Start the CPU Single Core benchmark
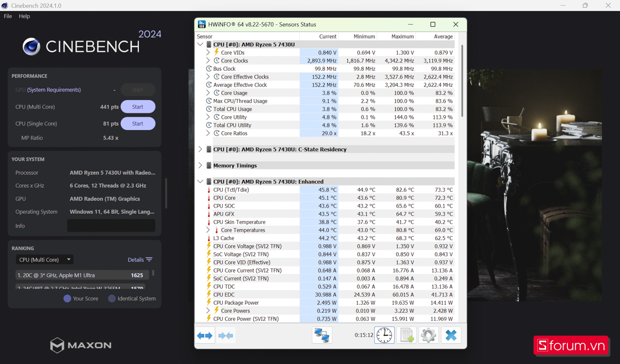This screenshot has height=364, width=620. pos(138,123)
